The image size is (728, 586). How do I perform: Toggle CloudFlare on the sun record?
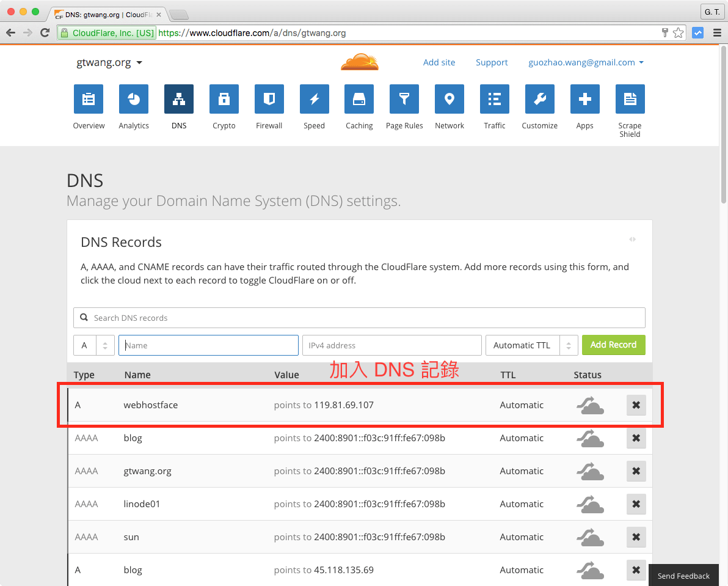(590, 537)
